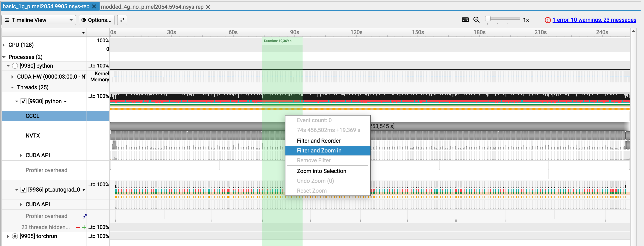Open the errors, warnings and messages link
The width and height of the screenshot is (644, 246).
click(x=594, y=20)
